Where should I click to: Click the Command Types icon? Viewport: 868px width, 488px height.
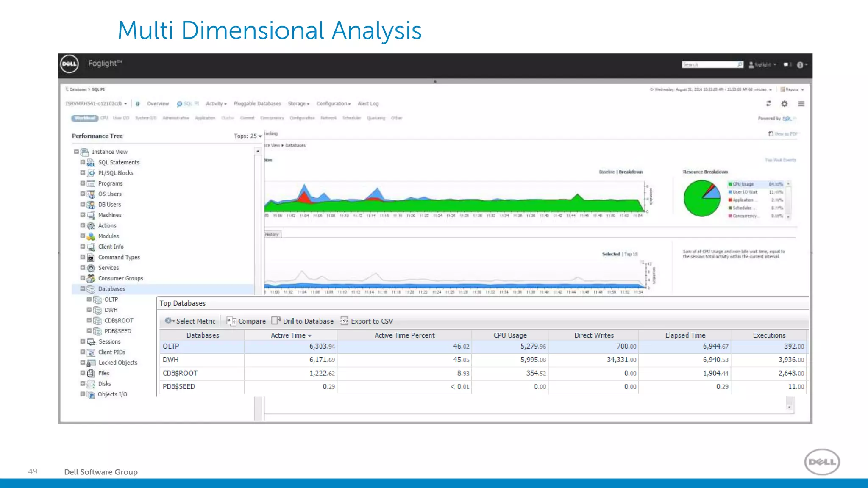91,258
